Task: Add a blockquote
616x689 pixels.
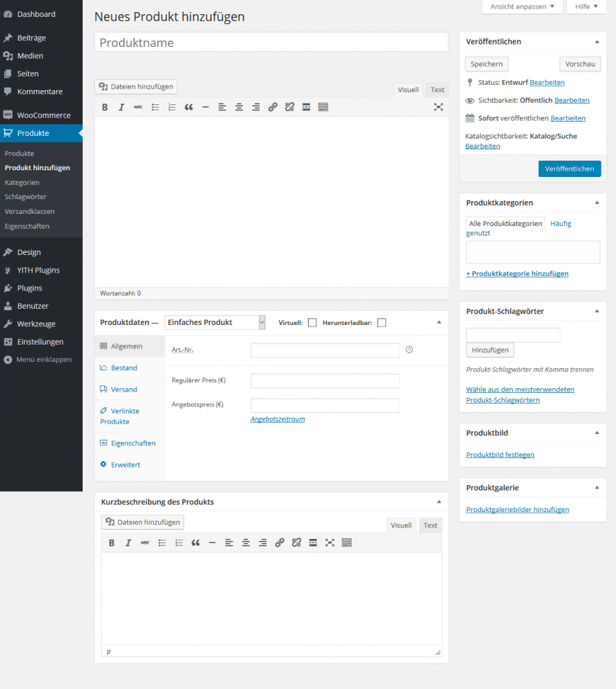Action: tap(189, 107)
